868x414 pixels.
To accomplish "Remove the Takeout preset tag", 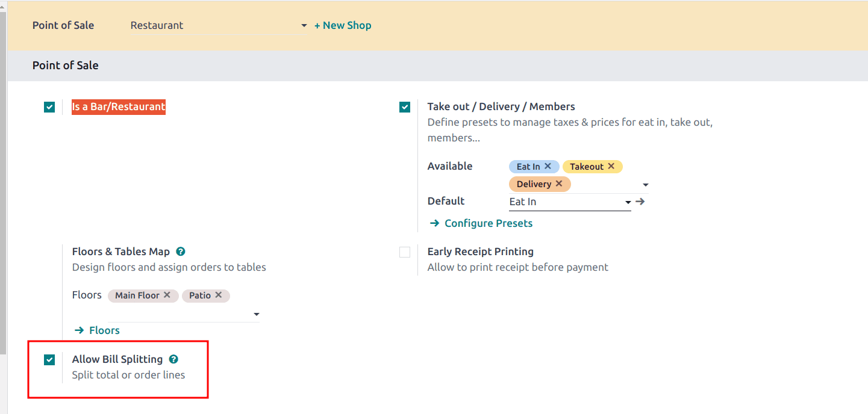I will 611,166.
